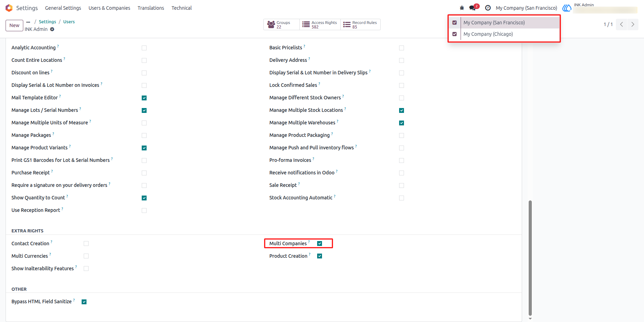
Task: Open the gear actions icon beside INK Admin
Action: click(x=52, y=29)
